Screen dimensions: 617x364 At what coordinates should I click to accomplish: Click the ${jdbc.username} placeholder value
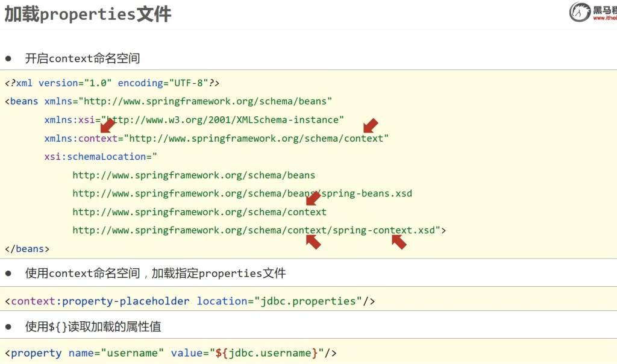(x=265, y=353)
